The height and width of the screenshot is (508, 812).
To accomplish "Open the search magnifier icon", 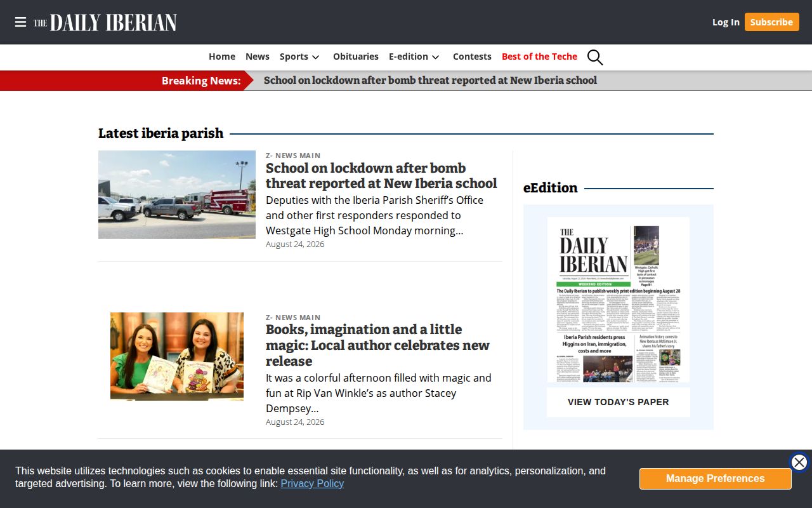I will (595, 57).
